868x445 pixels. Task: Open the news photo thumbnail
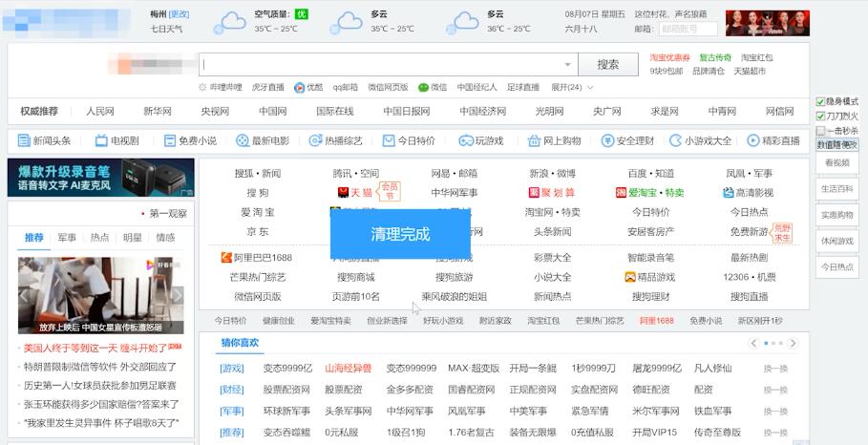[101, 295]
